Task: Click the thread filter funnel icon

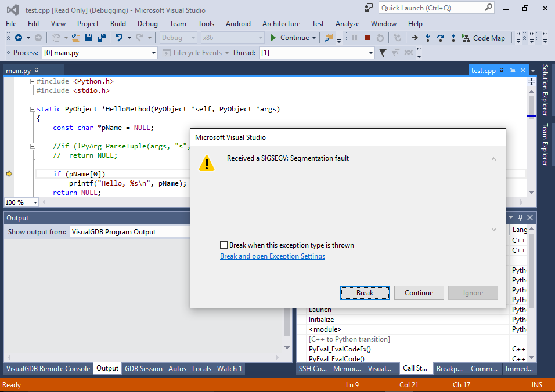Action: 383,53
